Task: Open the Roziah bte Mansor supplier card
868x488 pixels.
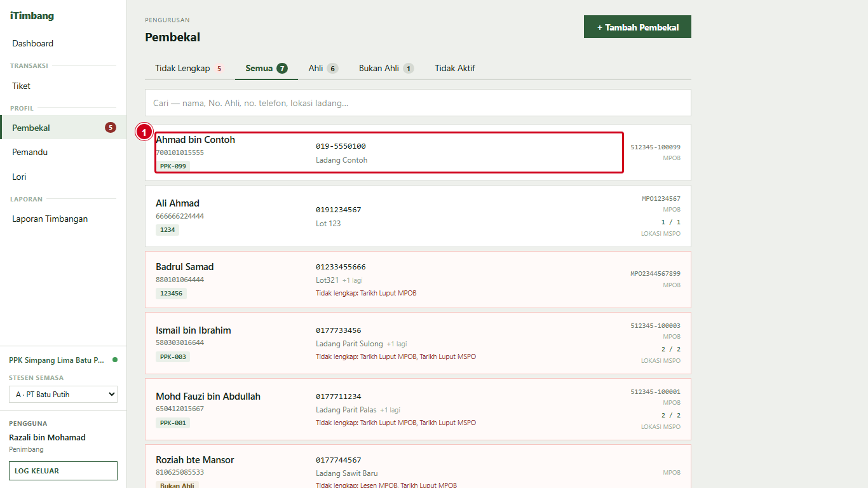Action: coord(418,466)
